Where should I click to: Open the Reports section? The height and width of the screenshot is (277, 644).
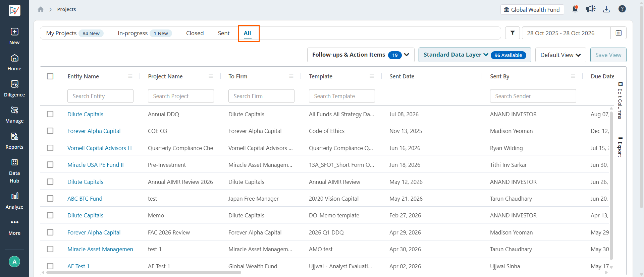click(14, 141)
